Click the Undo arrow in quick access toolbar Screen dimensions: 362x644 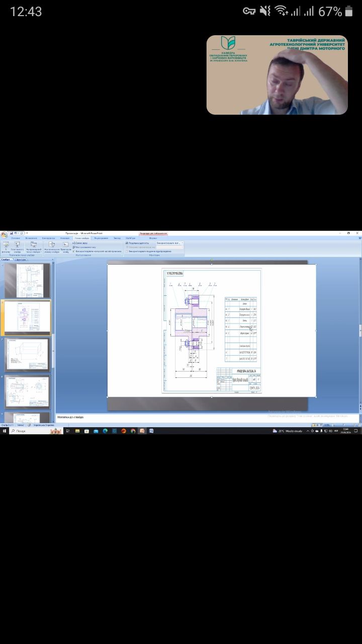click(x=16, y=233)
